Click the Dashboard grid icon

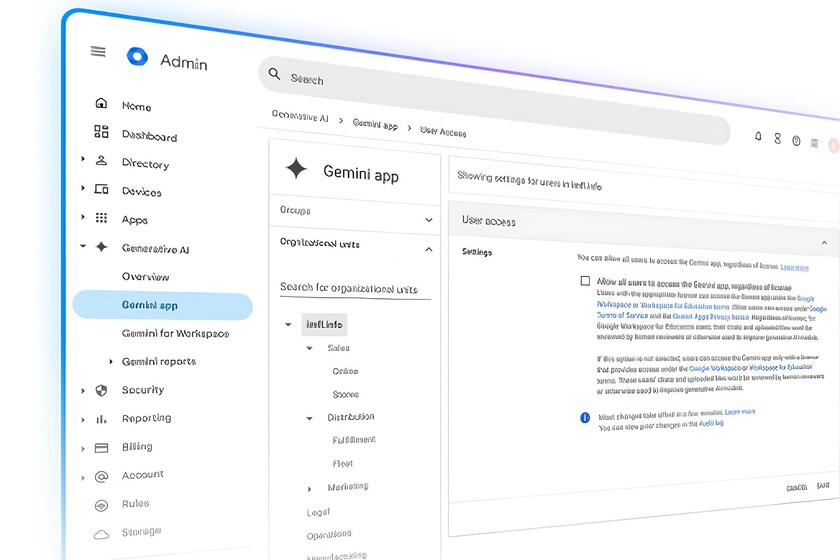pyautogui.click(x=101, y=132)
